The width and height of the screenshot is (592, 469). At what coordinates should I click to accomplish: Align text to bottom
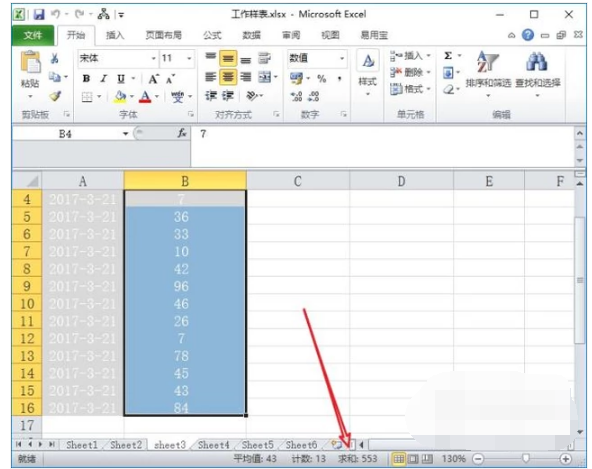[246, 59]
